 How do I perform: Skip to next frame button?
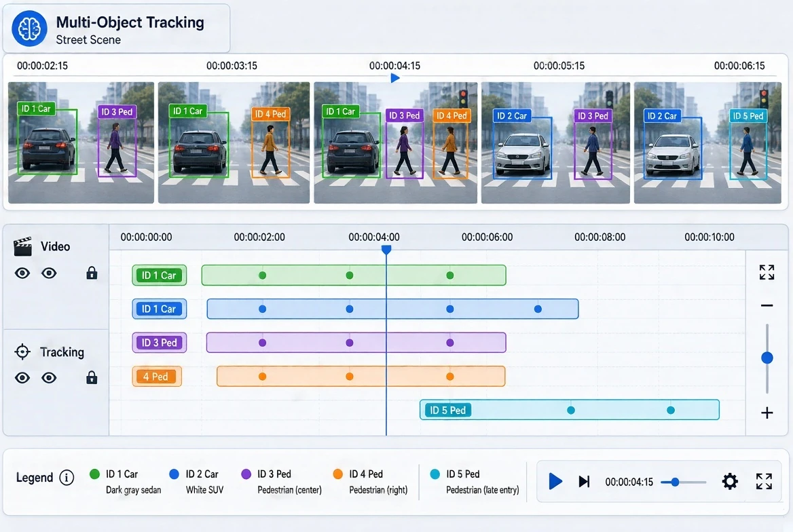(584, 481)
